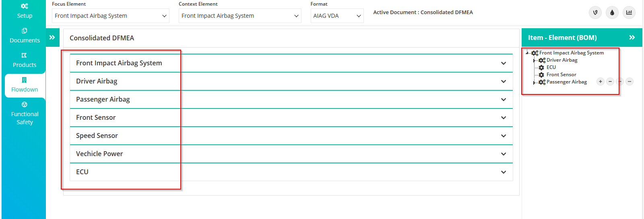Click the droplet icon button in header
The height and width of the screenshot is (219, 644).
pyautogui.click(x=612, y=13)
